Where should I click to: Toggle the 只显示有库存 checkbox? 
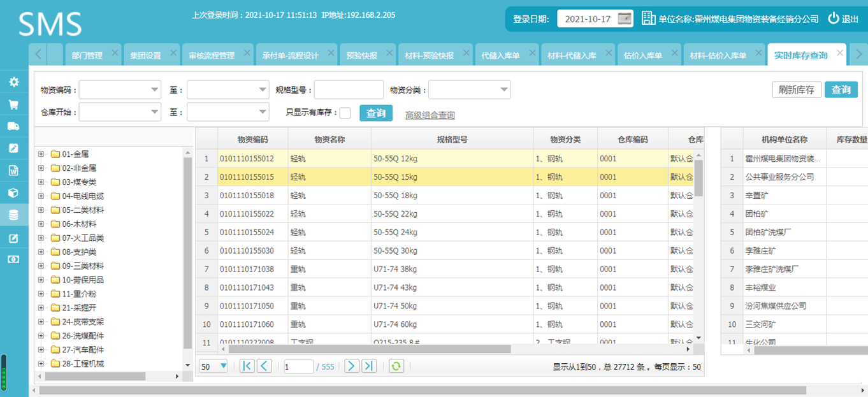[x=345, y=113]
